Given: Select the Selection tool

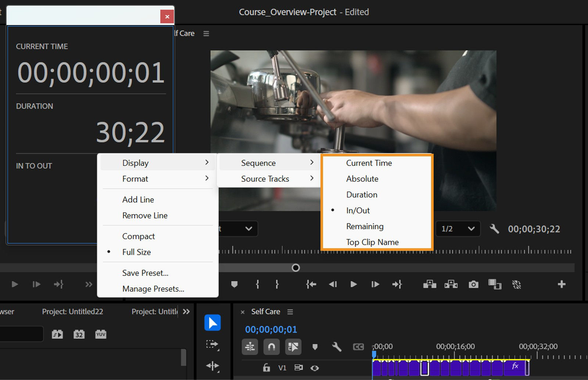Looking at the screenshot, I should point(212,323).
